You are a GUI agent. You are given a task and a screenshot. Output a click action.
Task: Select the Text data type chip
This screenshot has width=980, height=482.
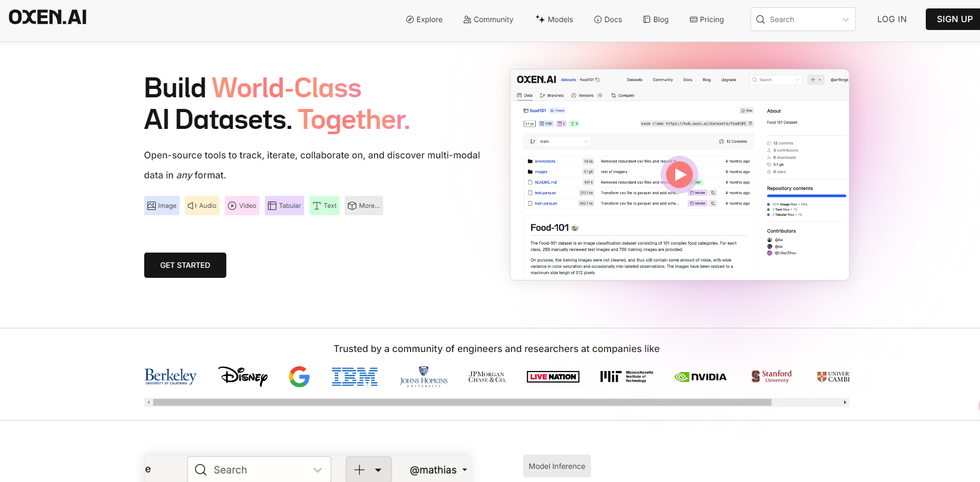coord(324,206)
